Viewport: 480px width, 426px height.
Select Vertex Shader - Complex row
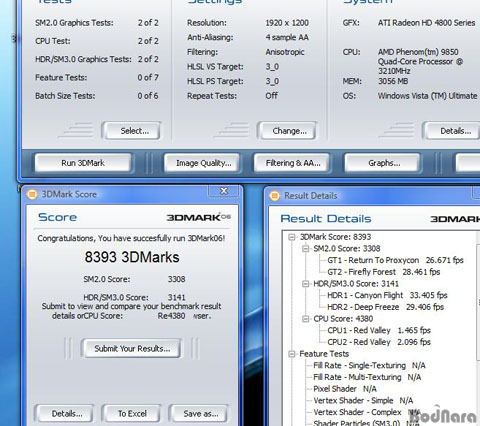coord(367,412)
